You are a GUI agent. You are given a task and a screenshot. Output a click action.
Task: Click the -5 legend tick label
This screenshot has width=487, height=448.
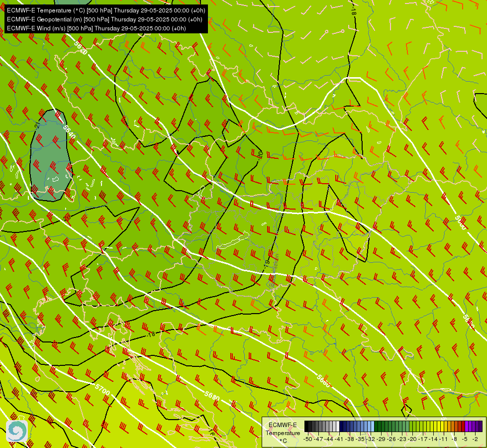[465, 439]
